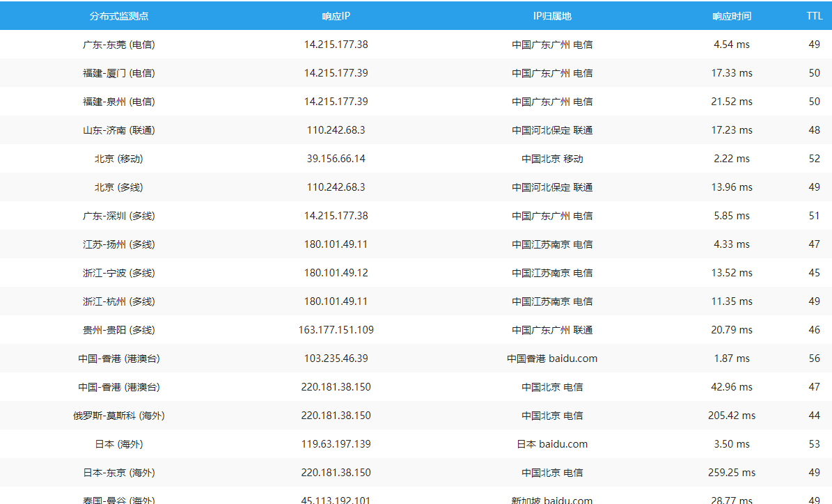Select the 日本-东京 (海外) row label
The image size is (832, 504).
coord(118,473)
